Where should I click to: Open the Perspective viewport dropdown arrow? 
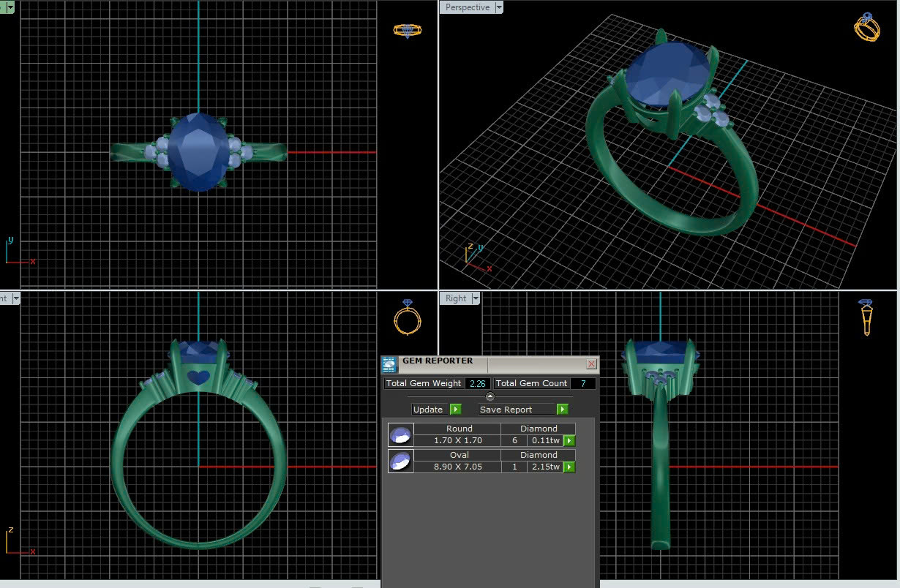coord(499,7)
